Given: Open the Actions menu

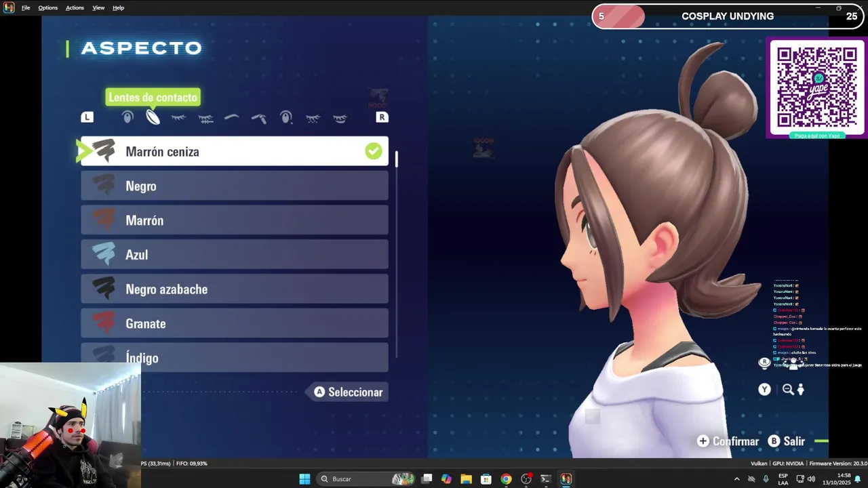Looking at the screenshot, I should click(x=75, y=7).
